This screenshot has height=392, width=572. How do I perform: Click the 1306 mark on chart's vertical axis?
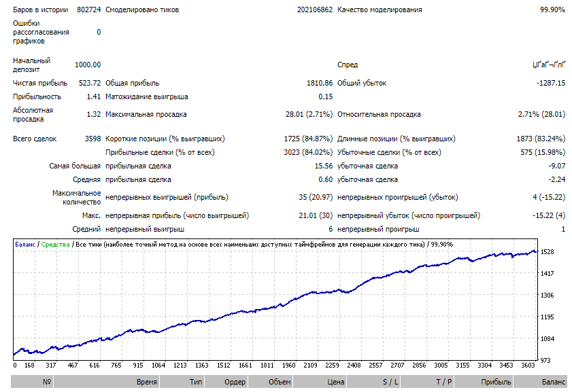(x=547, y=295)
